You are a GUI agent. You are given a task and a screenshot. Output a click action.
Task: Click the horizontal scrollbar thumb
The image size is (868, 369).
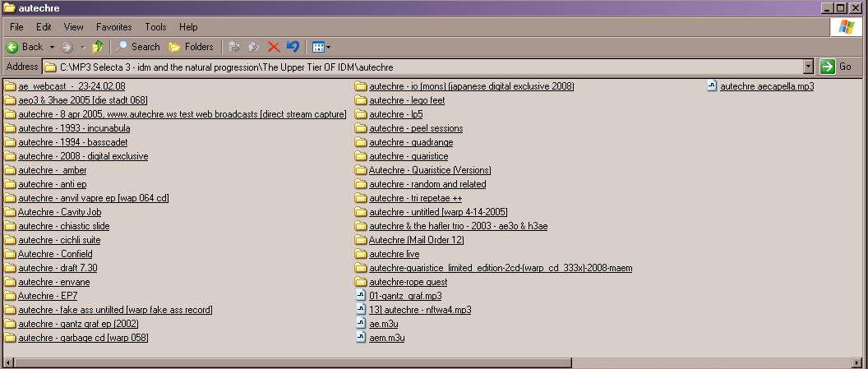(293, 363)
